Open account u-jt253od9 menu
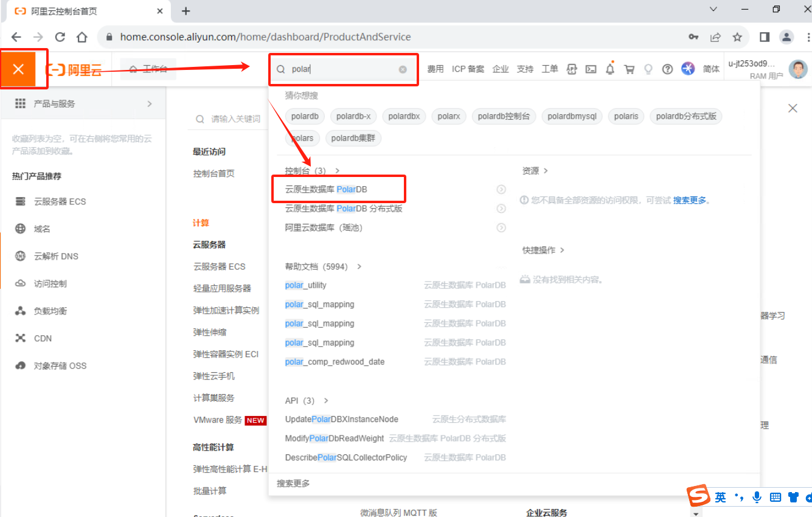Image resolution: width=812 pixels, height=517 pixels. 754,69
